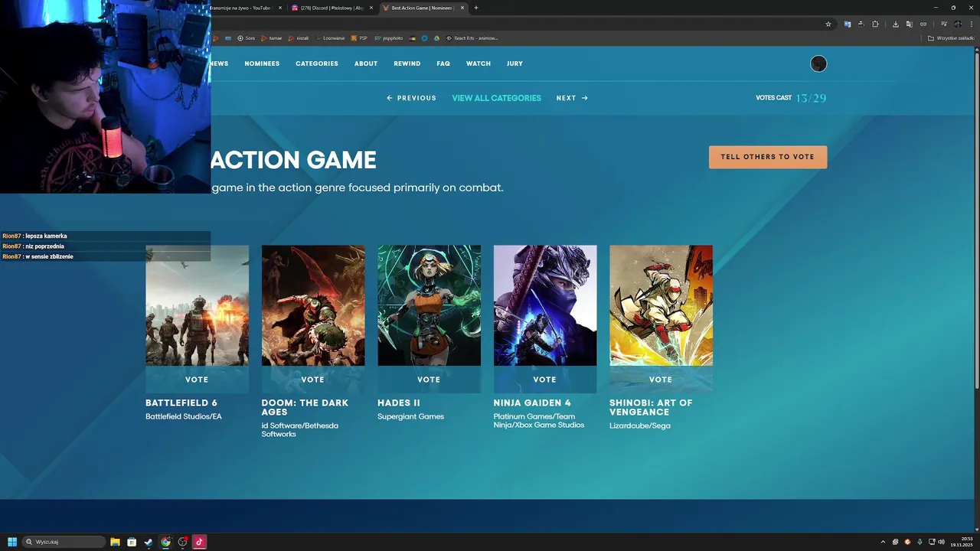Go to the PREVIOUS category

click(411, 98)
